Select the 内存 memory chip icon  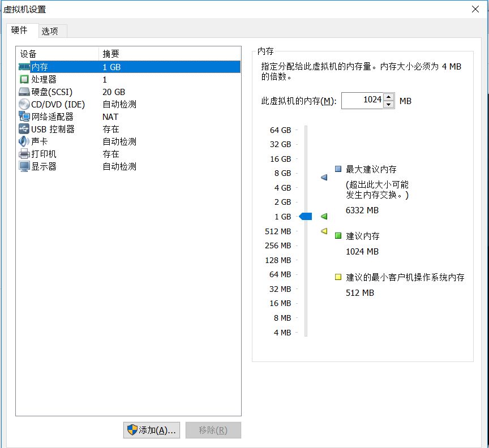tap(24, 67)
